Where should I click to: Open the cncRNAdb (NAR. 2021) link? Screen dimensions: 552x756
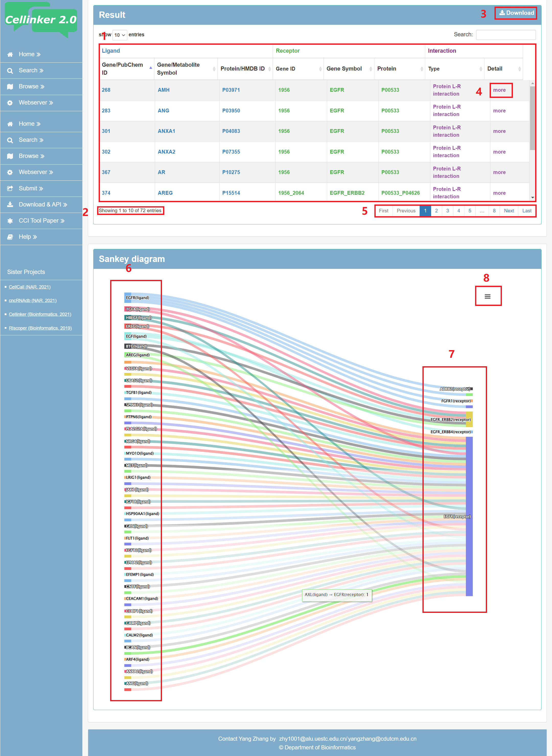point(33,301)
